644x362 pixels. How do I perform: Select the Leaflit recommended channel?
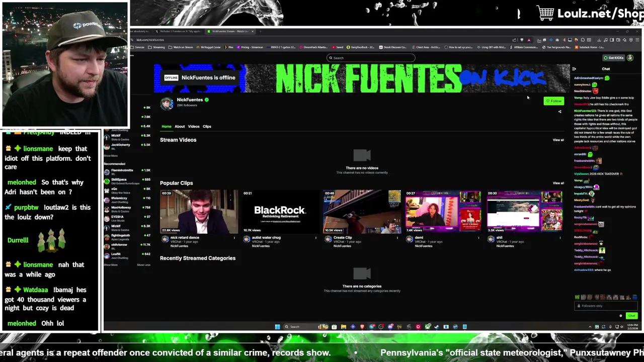click(127, 255)
